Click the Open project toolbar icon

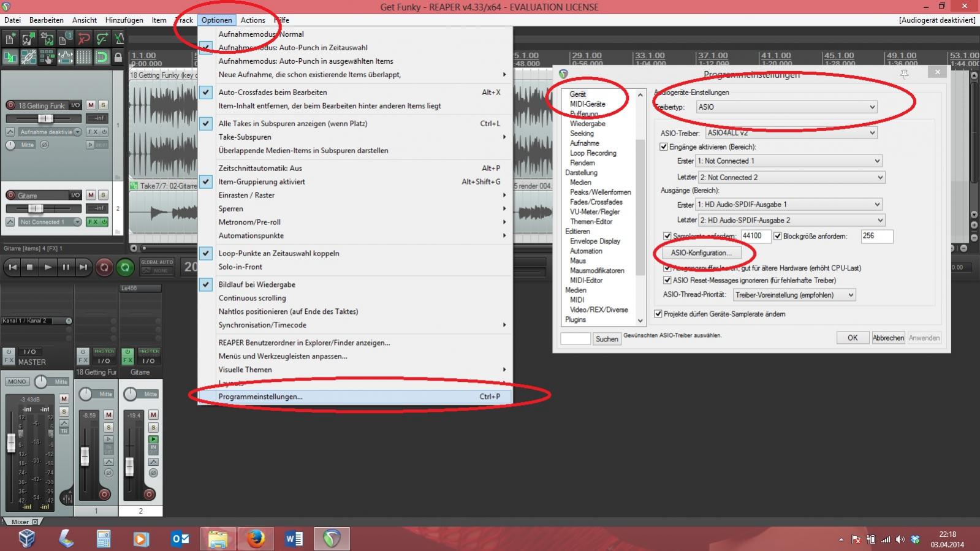pyautogui.click(x=28, y=39)
